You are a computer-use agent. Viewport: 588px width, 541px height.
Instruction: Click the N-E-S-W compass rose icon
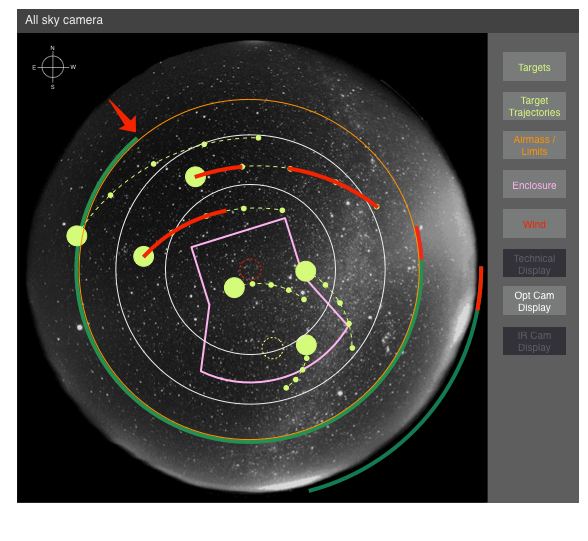pyautogui.click(x=53, y=67)
